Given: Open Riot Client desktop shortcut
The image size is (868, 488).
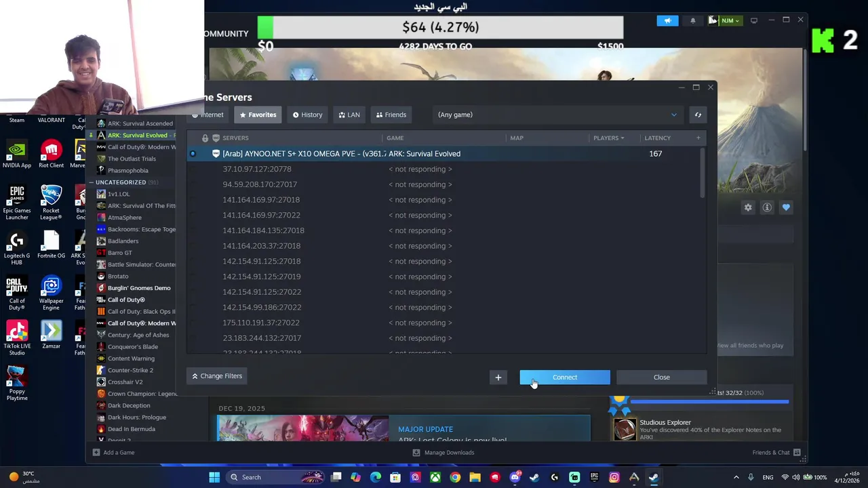Looking at the screenshot, I should (51, 154).
